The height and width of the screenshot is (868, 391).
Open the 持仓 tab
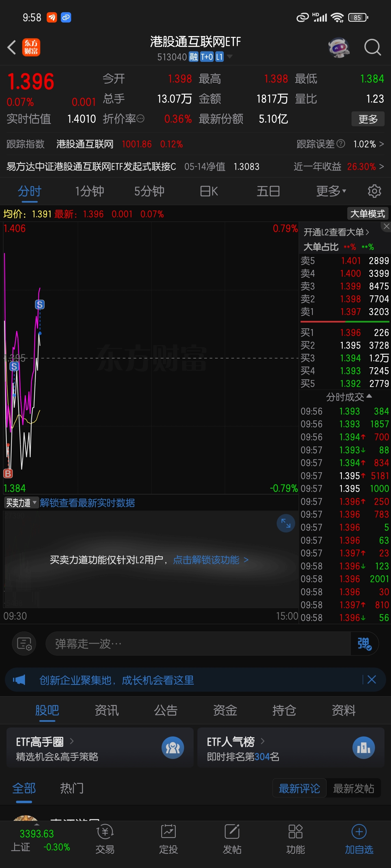(284, 710)
